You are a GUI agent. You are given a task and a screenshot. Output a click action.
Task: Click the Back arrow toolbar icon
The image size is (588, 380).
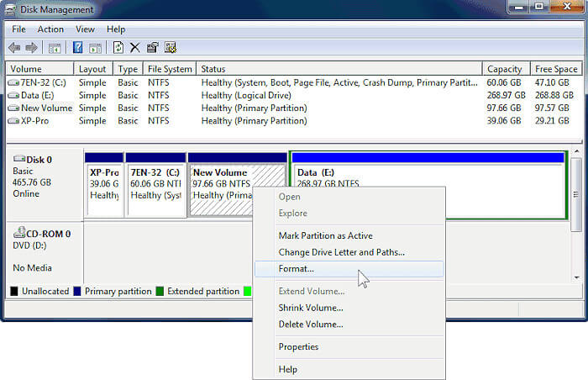pyautogui.click(x=14, y=48)
